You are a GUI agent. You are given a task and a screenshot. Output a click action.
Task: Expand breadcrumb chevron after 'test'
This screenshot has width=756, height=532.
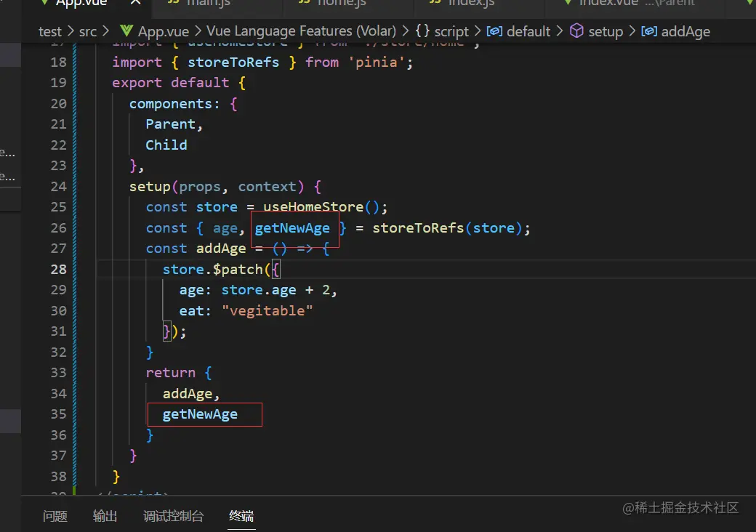tap(71, 31)
